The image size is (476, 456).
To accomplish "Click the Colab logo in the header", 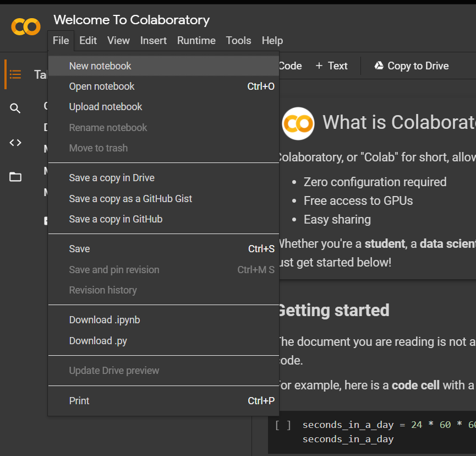I will [26, 27].
